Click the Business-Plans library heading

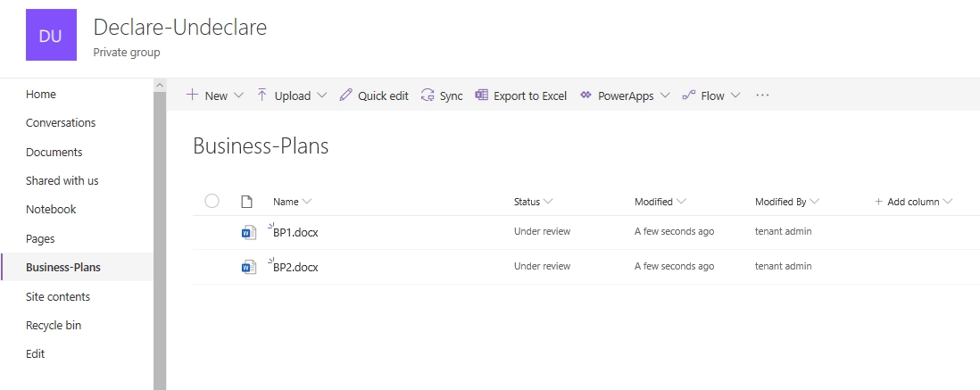point(261,145)
